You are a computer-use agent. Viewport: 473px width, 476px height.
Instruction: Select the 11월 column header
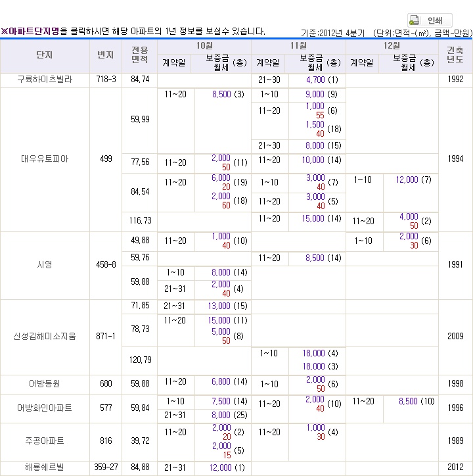pos(298,46)
